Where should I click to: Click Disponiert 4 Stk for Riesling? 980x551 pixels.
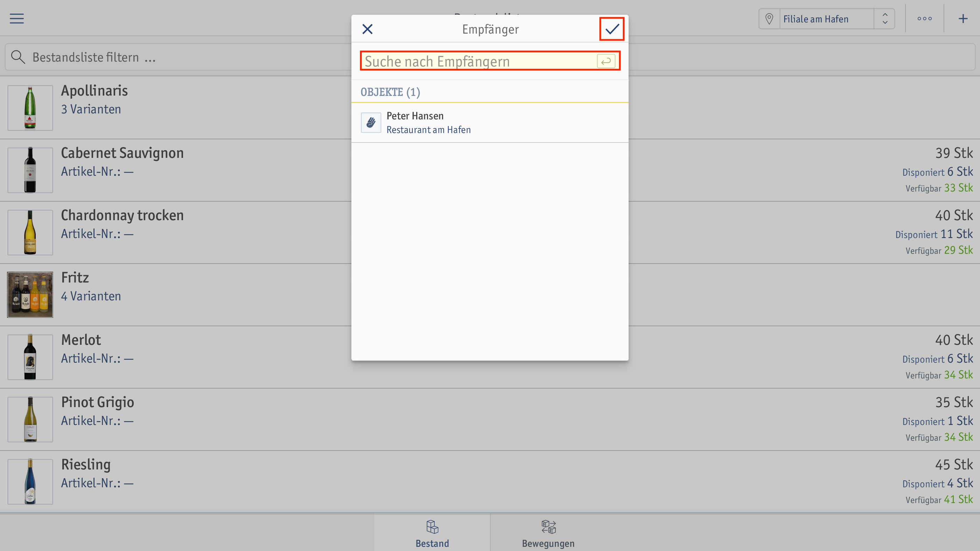click(937, 483)
